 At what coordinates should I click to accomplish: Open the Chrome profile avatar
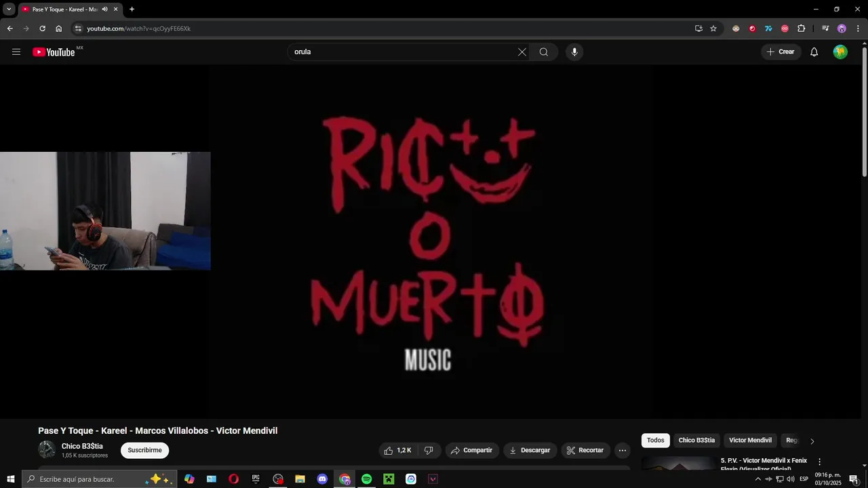(x=842, y=28)
